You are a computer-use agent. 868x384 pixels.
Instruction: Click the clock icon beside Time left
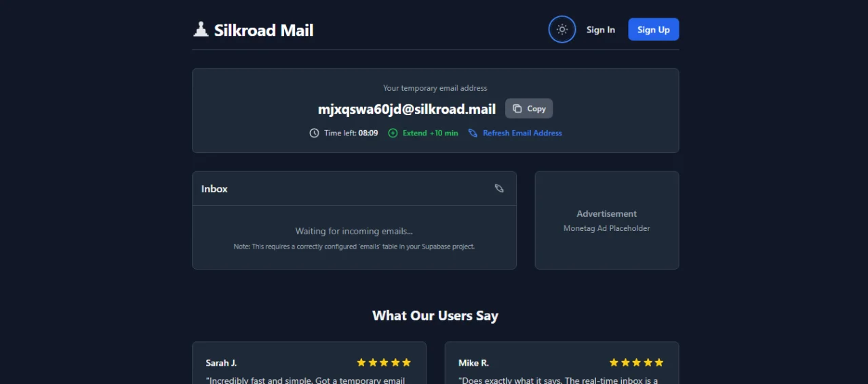point(314,133)
